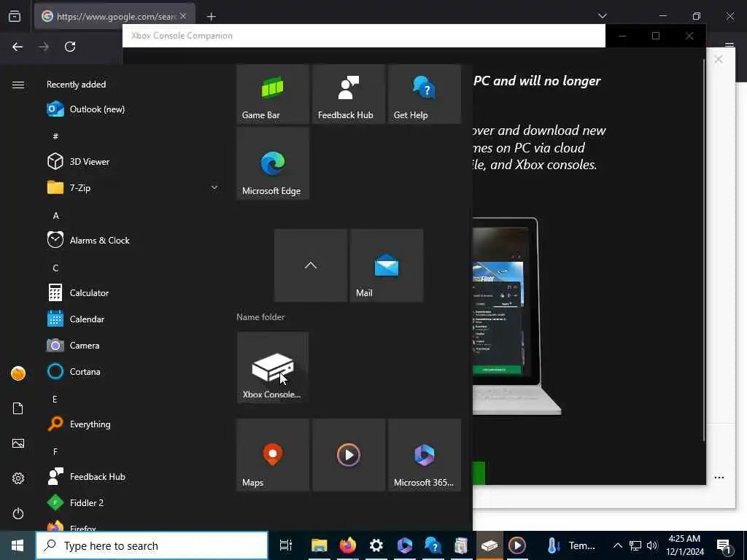Open File Explorer from the taskbar
This screenshot has width=747, height=560.
320,545
